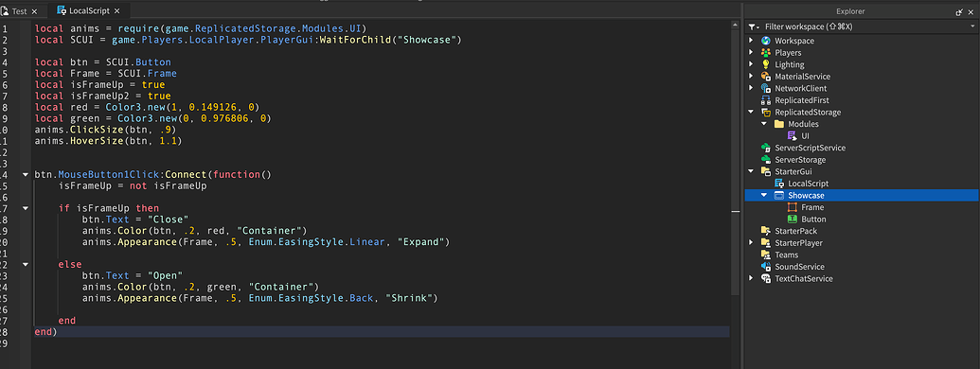This screenshot has width=980, height=369.
Task: Expand the NetworkClient tree node
Action: [x=751, y=88]
